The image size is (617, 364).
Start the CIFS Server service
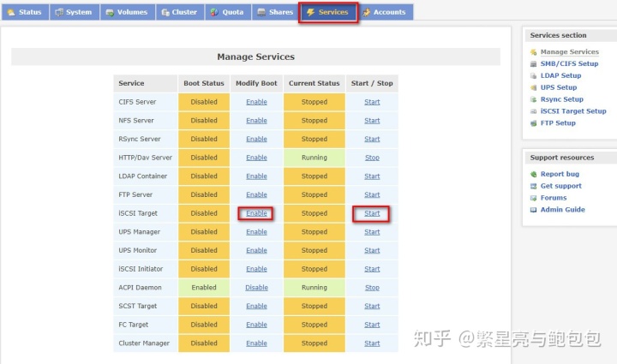[x=372, y=102]
